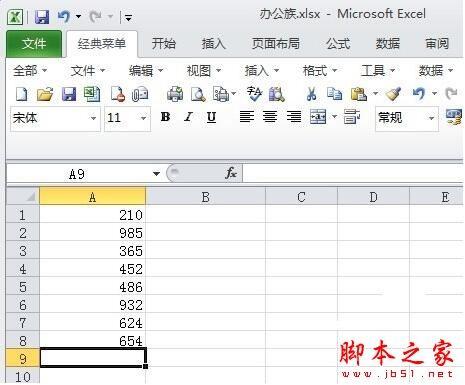Open the 宋体 font name dropdown
465x385 pixels.
(93, 118)
